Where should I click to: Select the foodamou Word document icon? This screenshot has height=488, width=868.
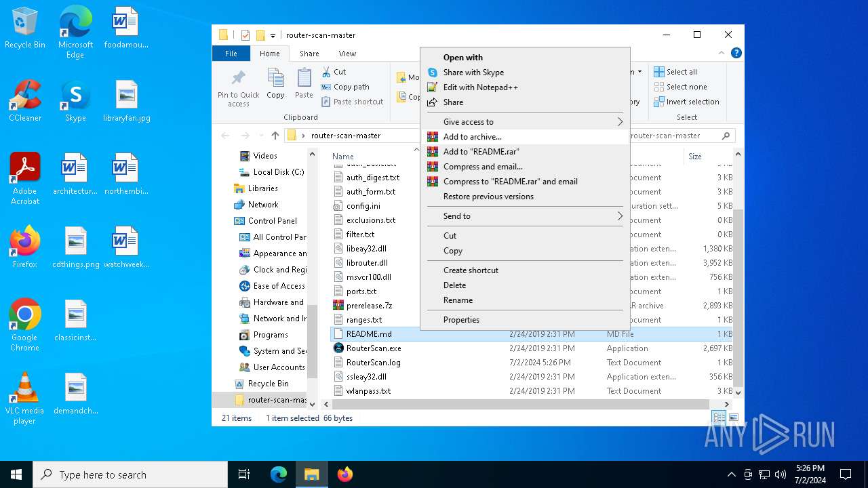point(126,28)
